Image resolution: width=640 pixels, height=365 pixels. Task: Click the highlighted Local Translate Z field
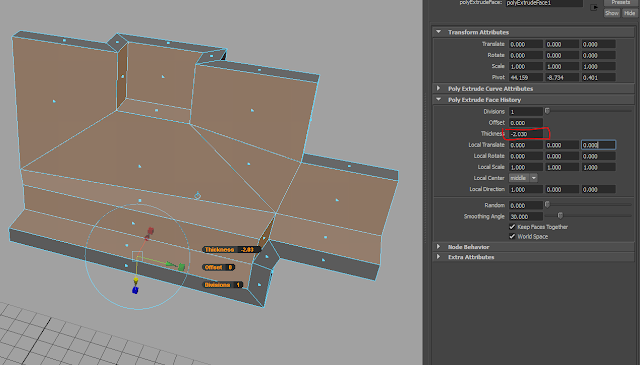point(598,145)
